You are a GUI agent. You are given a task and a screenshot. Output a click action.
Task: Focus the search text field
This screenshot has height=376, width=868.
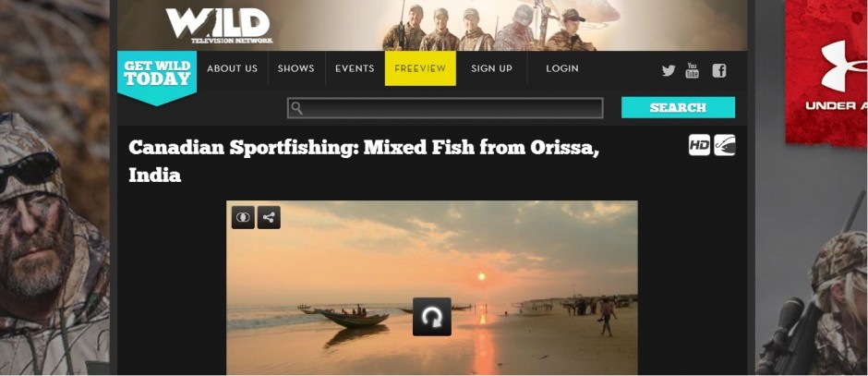pos(445,108)
